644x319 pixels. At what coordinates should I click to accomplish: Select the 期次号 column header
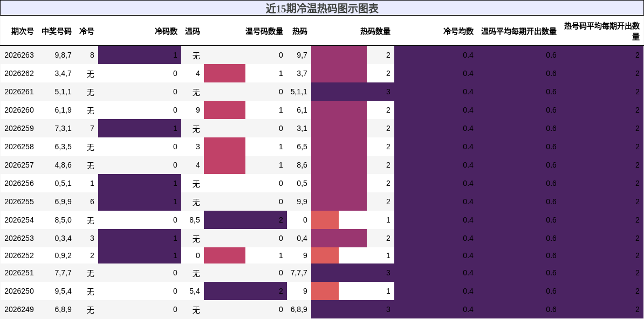(23, 31)
